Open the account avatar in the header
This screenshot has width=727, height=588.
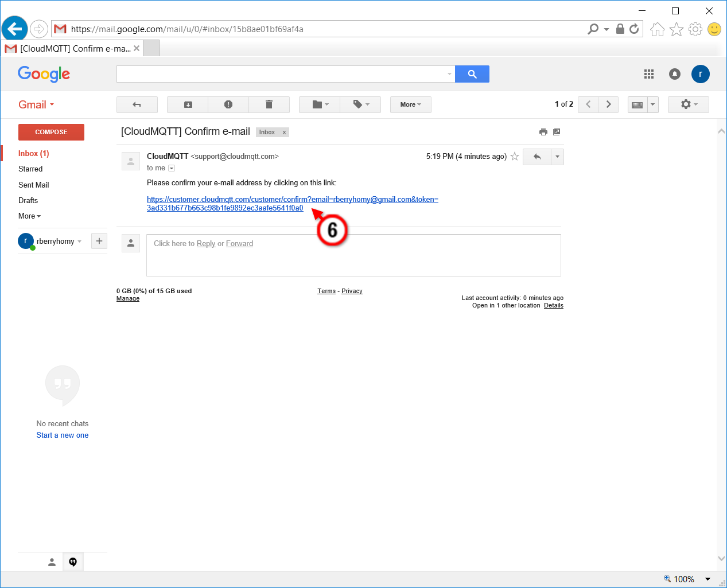tap(701, 74)
